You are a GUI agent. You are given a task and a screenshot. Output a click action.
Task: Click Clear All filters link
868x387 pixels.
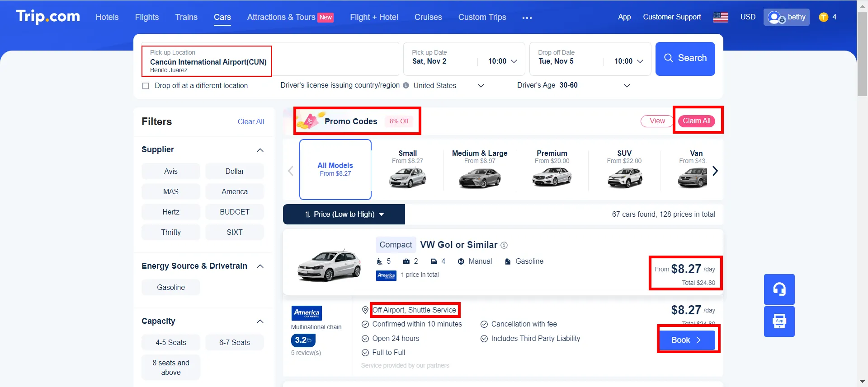pyautogui.click(x=250, y=121)
